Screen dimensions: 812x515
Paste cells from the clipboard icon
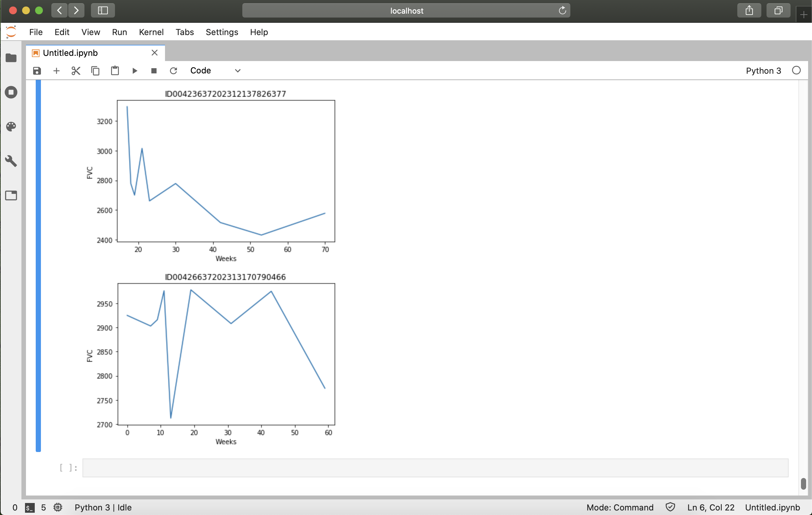point(115,71)
